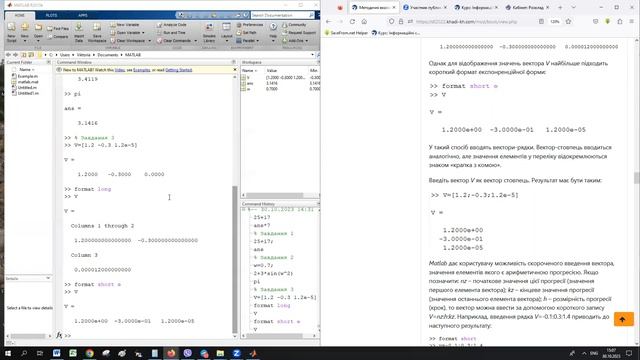
Task: Bookmark this page with the star icon
Action: click(x=568, y=22)
